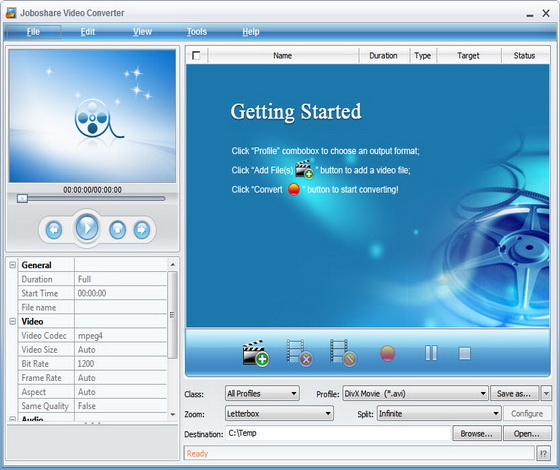Click the help question mark in the status bar

[543, 454]
